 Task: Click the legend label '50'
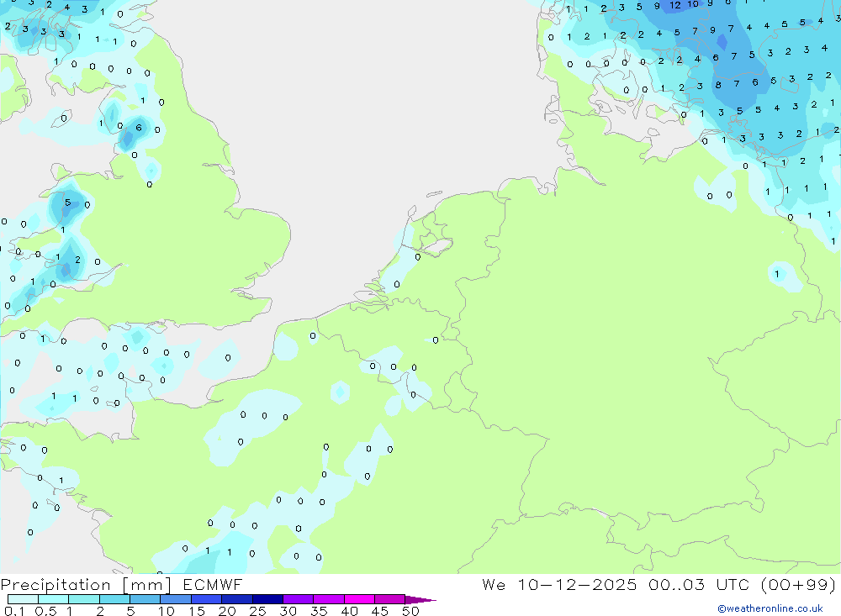(410, 611)
